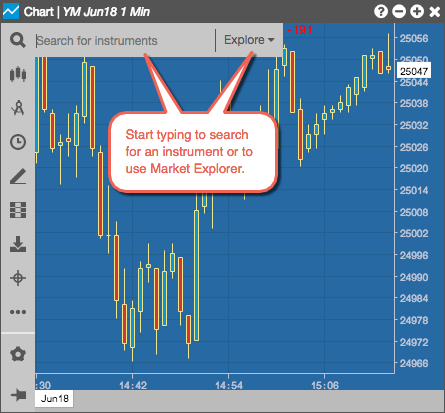Image resolution: width=445 pixels, height=413 pixels.
Task: Click the Search for instruments field
Action: pyautogui.click(x=125, y=41)
